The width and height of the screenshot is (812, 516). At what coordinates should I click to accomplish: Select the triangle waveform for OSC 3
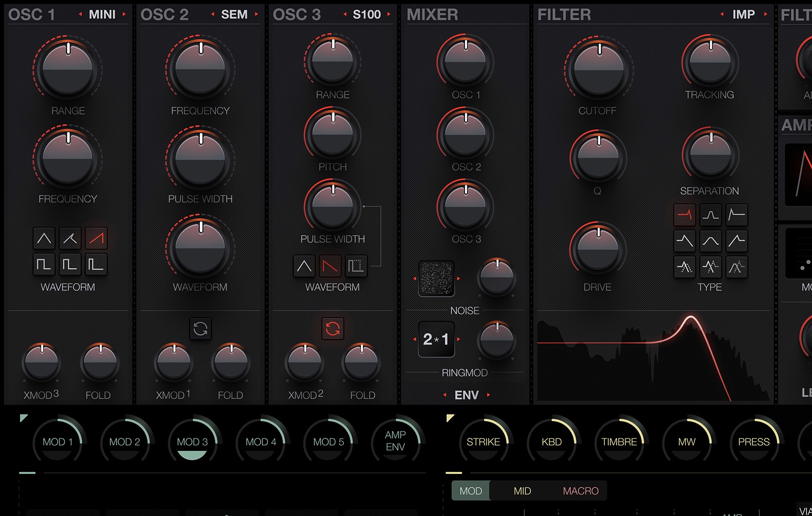pos(304,266)
